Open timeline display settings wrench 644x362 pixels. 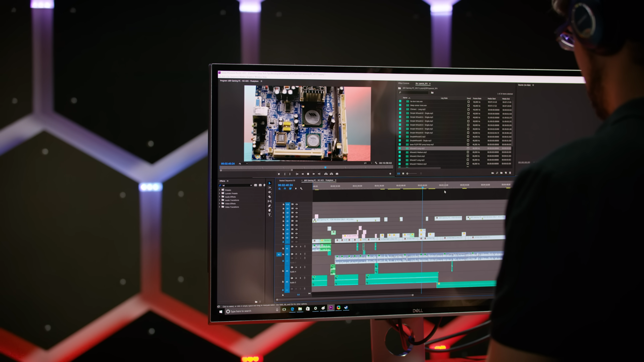(x=301, y=189)
